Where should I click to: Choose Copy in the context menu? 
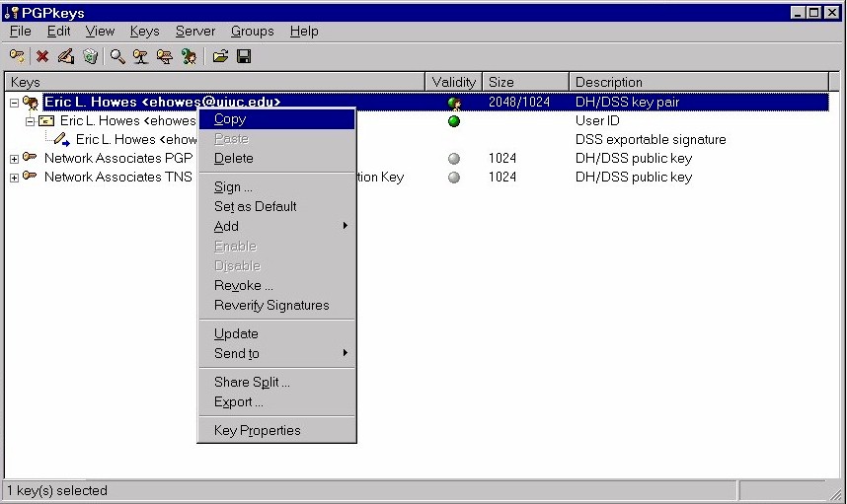pos(276,119)
